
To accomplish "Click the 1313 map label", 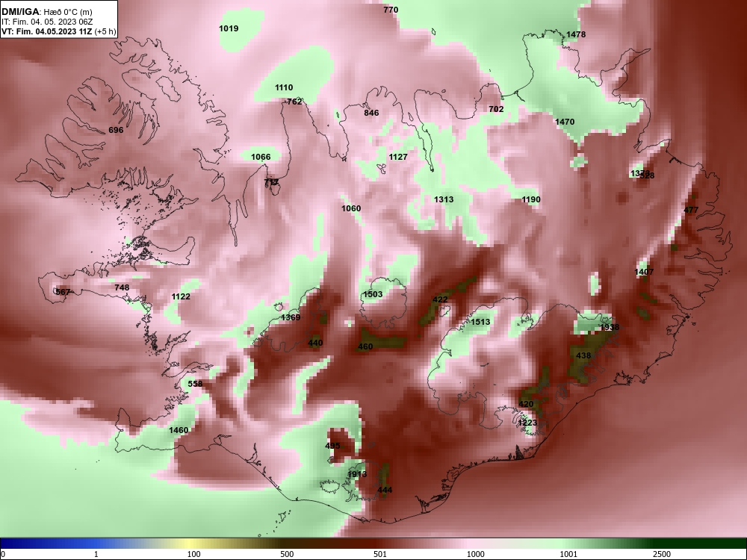I will (x=444, y=199).
